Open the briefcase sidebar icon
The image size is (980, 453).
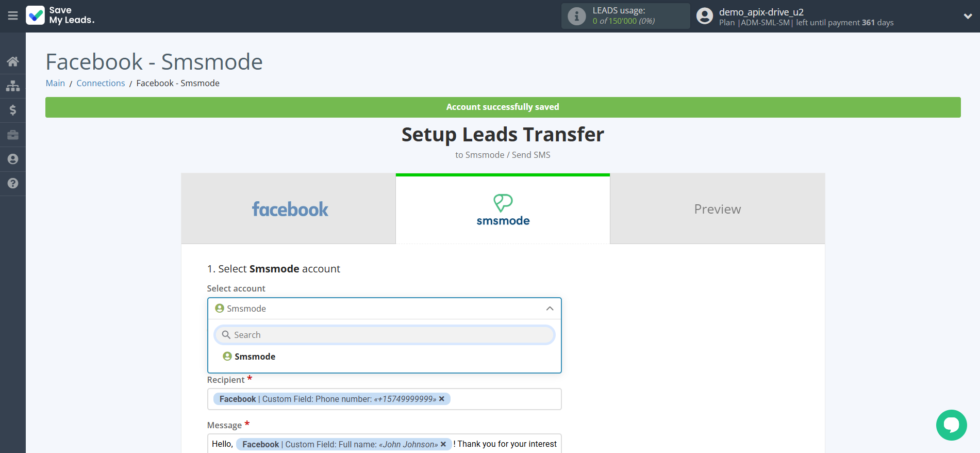pos(13,135)
